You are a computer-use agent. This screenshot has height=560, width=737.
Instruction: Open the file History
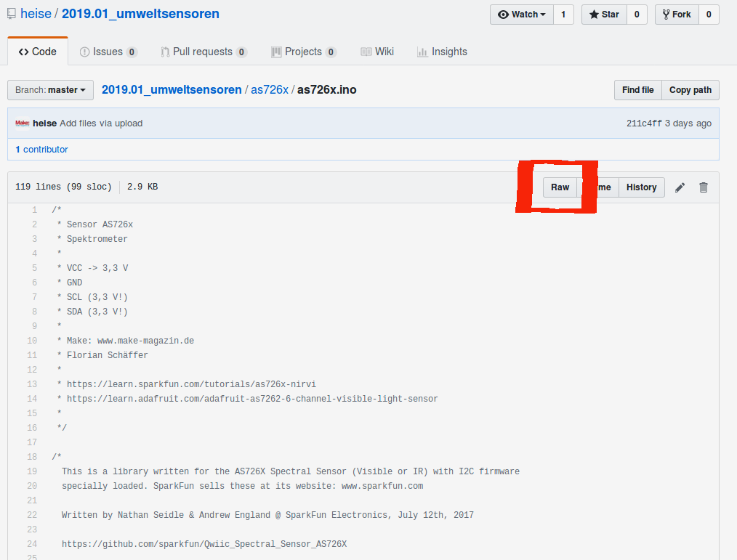(642, 187)
